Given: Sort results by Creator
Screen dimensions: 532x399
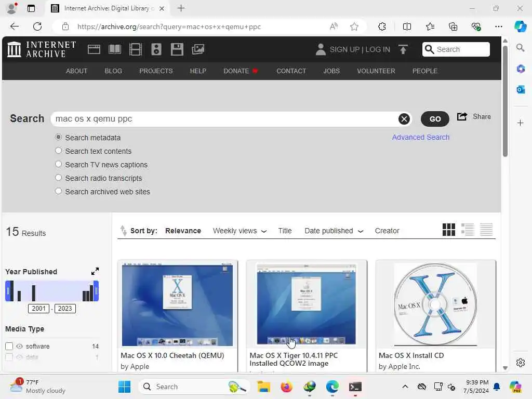Looking at the screenshot, I should 387,231.
